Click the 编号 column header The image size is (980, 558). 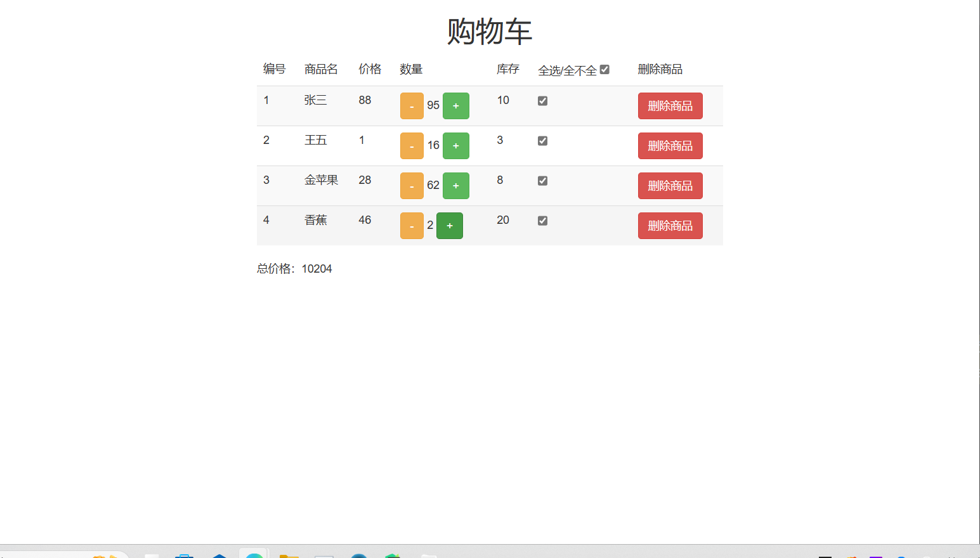[x=275, y=69]
